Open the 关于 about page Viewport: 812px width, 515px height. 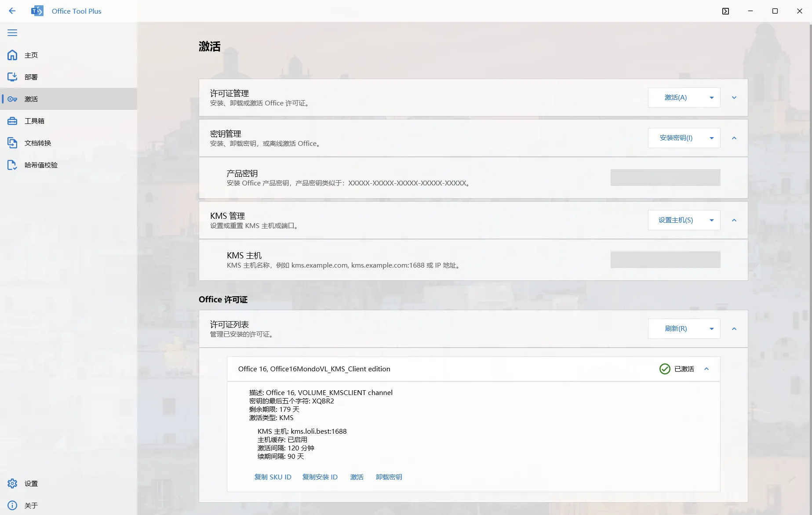pos(31,506)
